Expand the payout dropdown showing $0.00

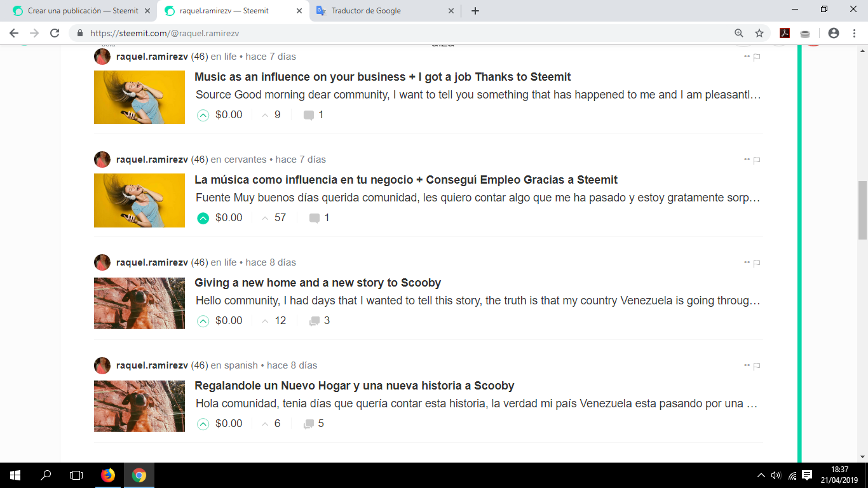230,114
